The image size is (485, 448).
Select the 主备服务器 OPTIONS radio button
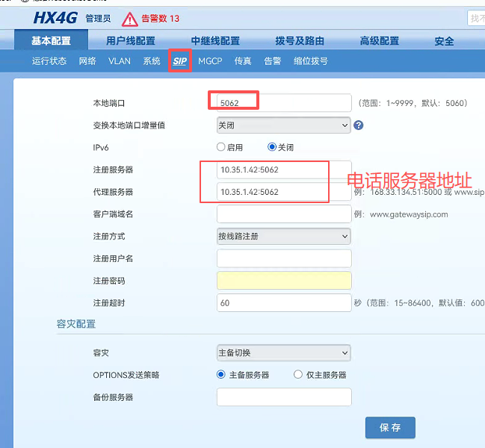(x=221, y=375)
